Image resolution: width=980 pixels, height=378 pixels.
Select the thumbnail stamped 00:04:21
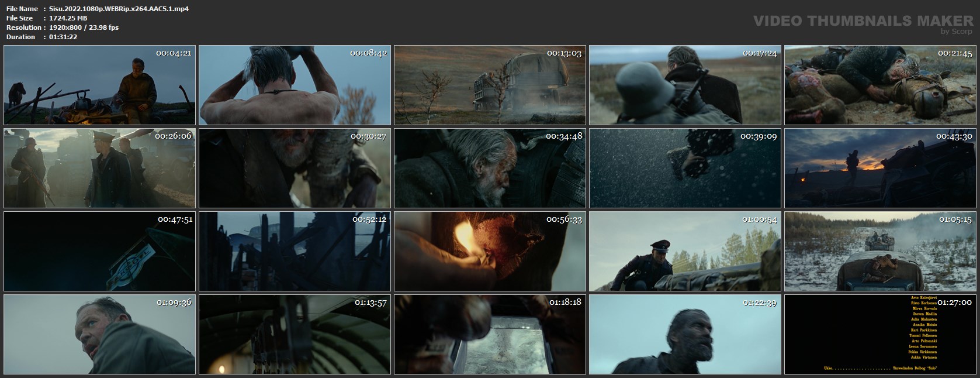[99, 85]
